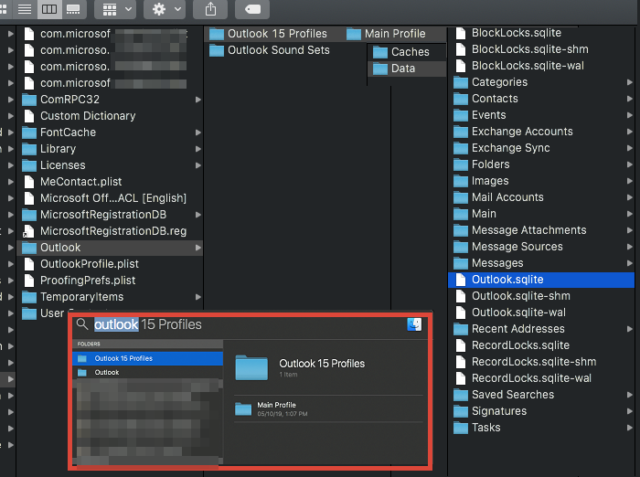
Task: Click the Spotlight magnifying glass icon
Action: [82, 324]
